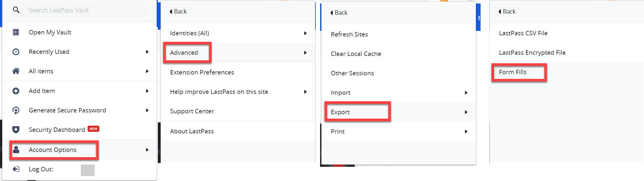
Task: Expand the Recently Used submenu arrow
Action: pos(147,52)
